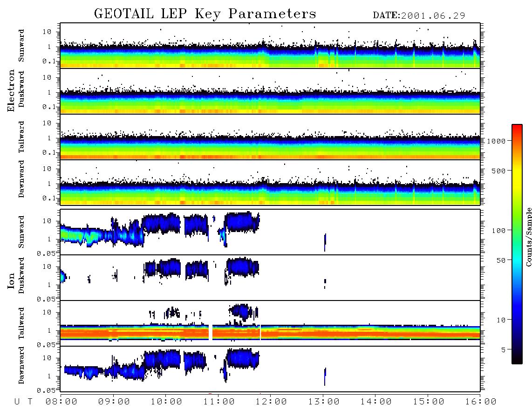Click the 'GEOTAIL LEP Key Parameters' title
This screenshot has width=532, height=410.
[x=205, y=14]
